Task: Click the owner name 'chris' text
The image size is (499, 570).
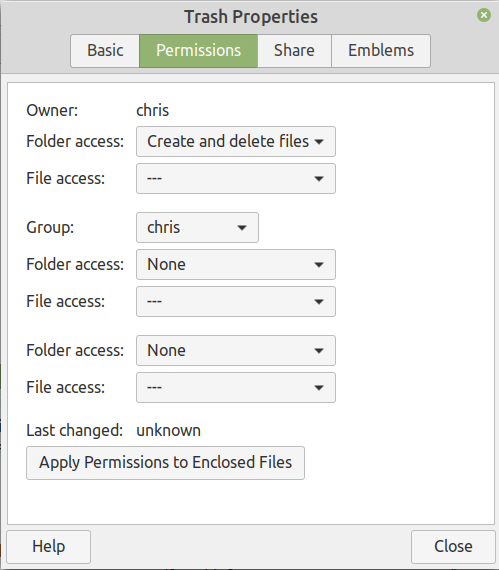Action: [x=153, y=110]
